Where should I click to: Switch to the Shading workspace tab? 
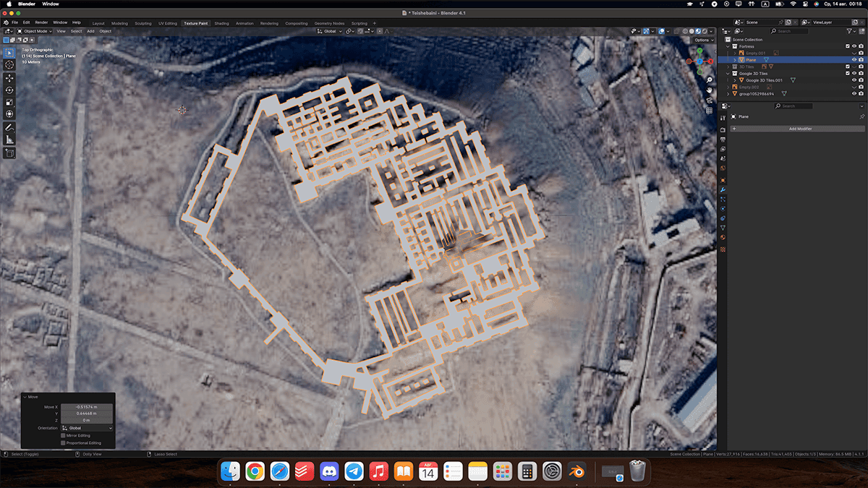221,23
